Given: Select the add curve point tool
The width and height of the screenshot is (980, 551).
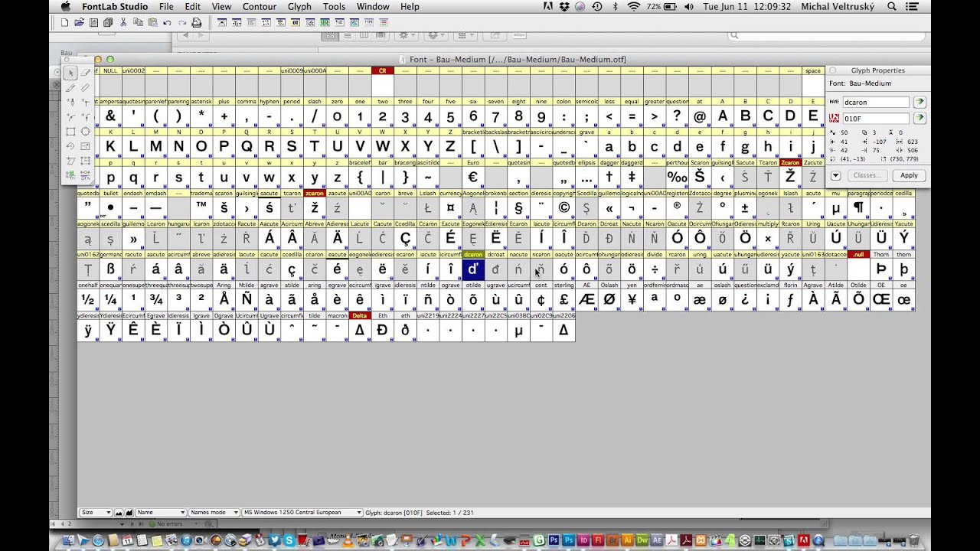Looking at the screenshot, I should [70, 117].
